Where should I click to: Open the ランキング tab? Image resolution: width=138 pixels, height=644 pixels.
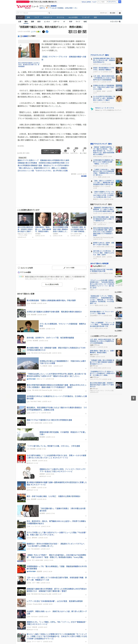pos(86,17)
